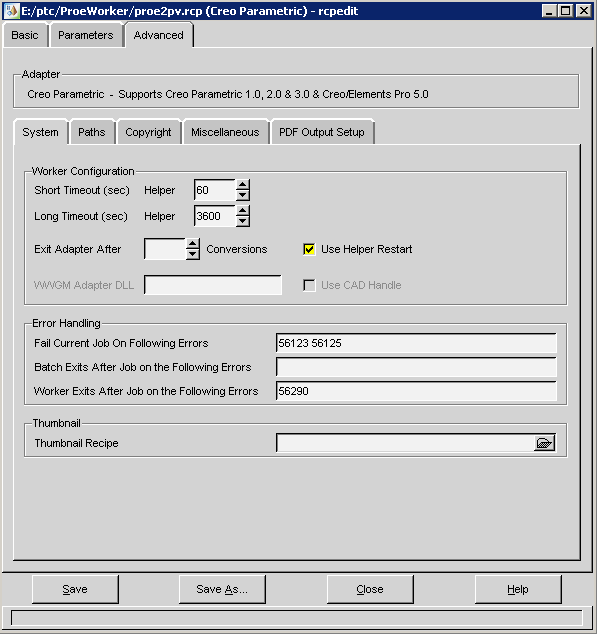Toggle the Use Helper Restart checkbox

309,249
